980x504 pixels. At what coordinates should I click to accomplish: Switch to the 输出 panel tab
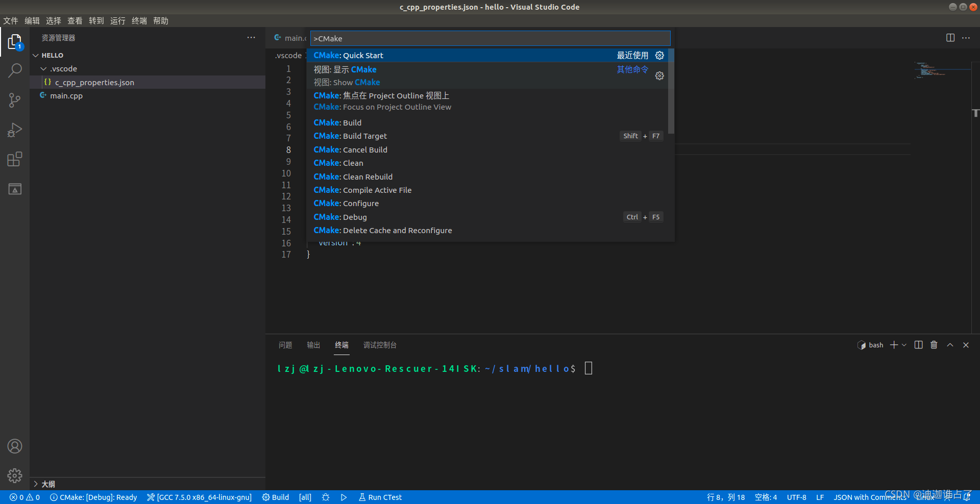(x=313, y=345)
